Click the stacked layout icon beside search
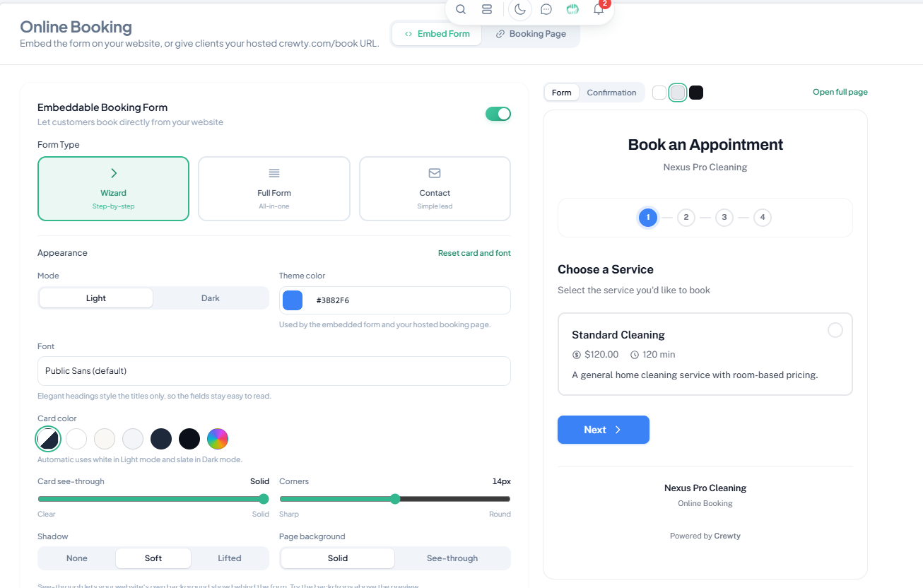 [x=486, y=9]
